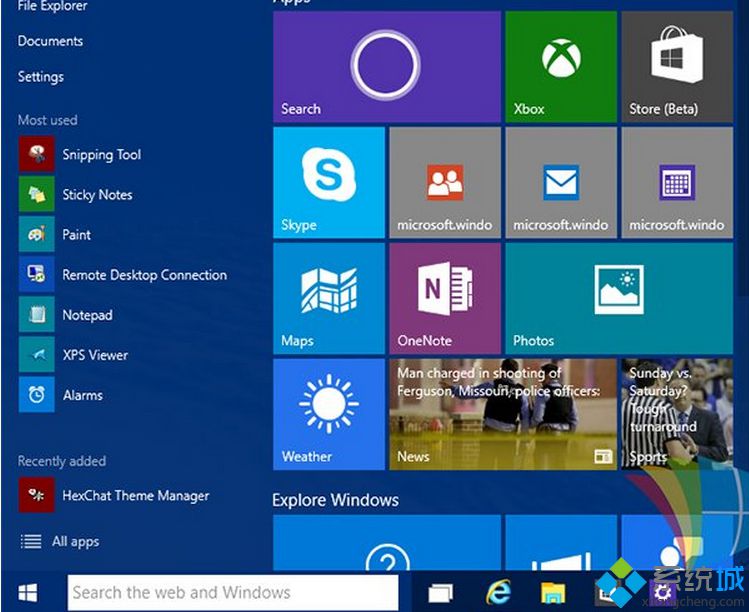Open the Store (Beta) tile

click(x=677, y=67)
